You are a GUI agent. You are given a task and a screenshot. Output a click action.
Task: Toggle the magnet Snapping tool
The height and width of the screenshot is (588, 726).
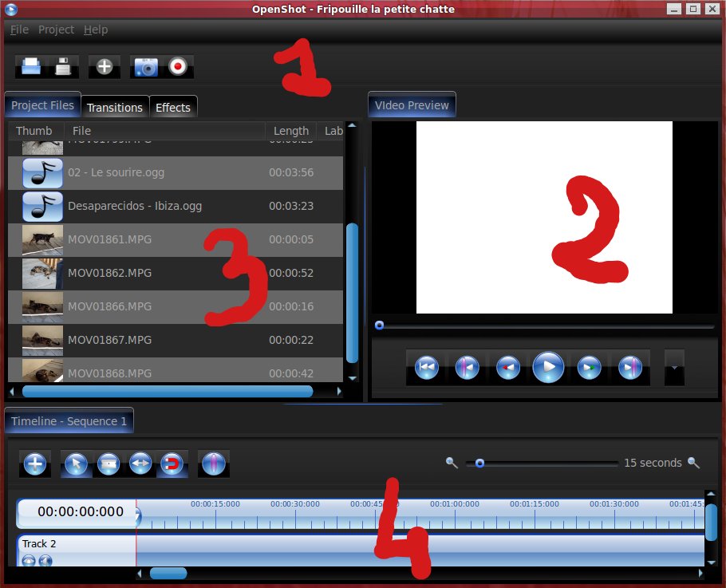pos(172,464)
